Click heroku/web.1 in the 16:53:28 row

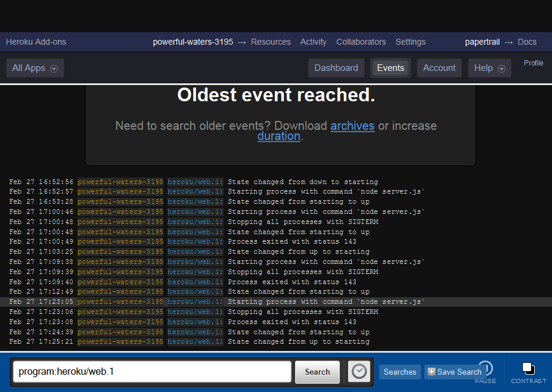[195, 201]
